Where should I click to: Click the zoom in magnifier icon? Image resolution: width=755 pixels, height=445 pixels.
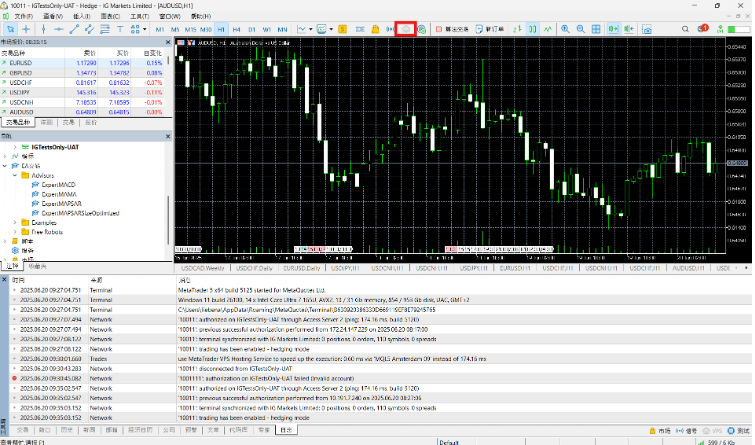pos(564,30)
